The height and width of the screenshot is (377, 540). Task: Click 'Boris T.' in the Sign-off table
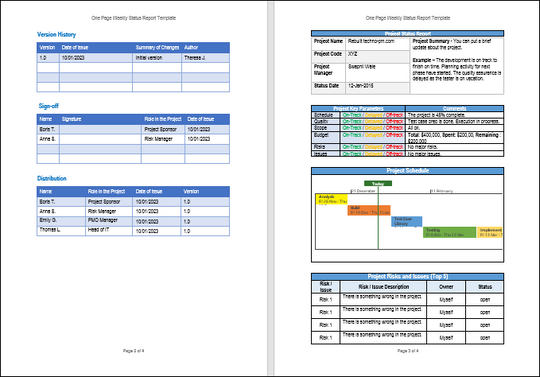(x=47, y=129)
